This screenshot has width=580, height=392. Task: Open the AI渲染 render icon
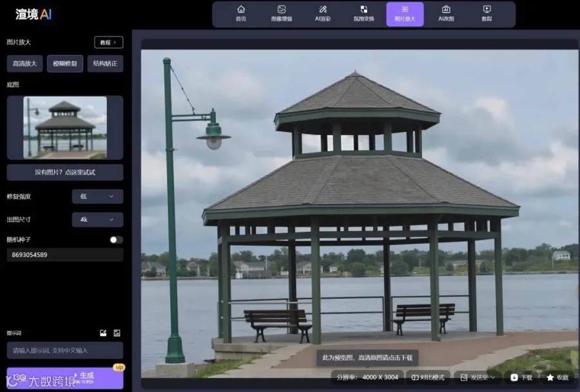pos(323,10)
